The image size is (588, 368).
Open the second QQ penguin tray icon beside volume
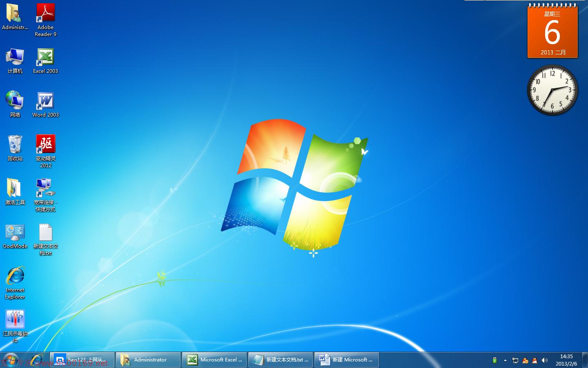(x=535, y=360)
